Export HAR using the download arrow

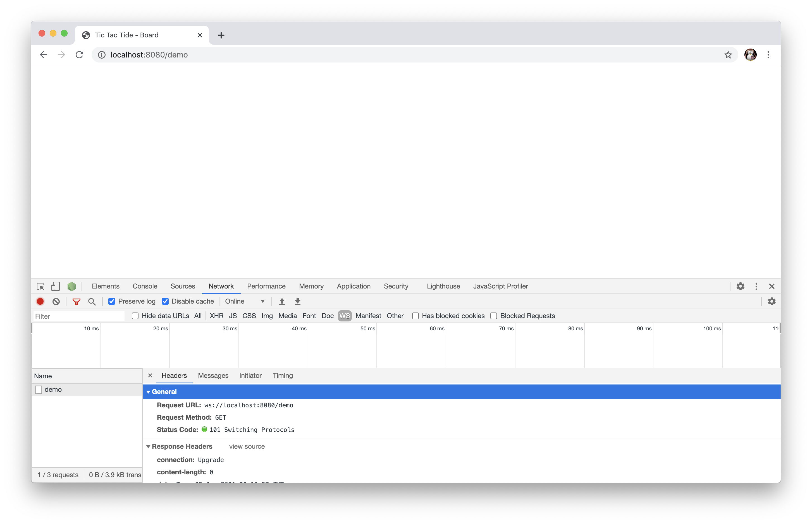(298, 301)
